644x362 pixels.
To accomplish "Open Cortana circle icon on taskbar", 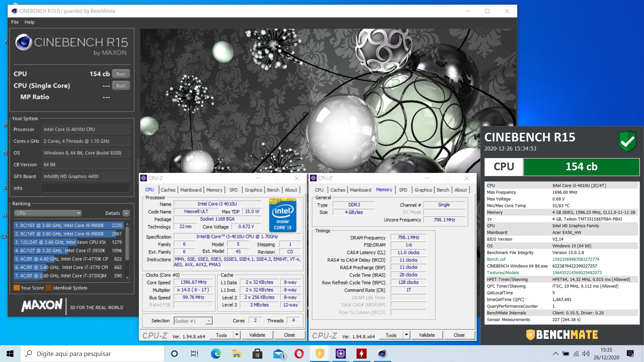I will 174,354.
